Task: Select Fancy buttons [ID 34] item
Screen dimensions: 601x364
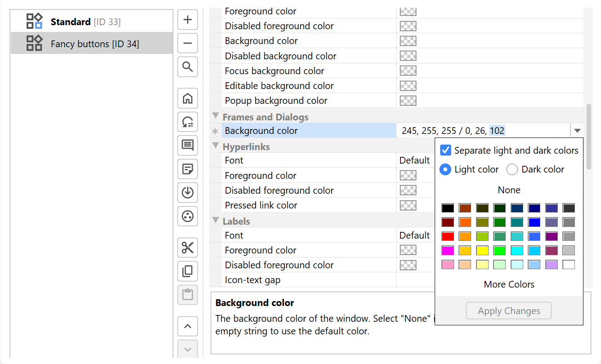Action: tap(94, 44)
